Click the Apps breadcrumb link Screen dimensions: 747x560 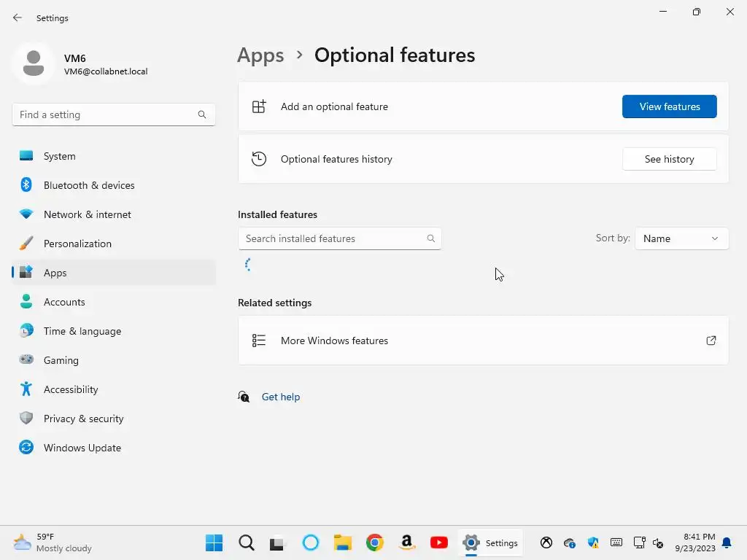[x=260, y=55]
